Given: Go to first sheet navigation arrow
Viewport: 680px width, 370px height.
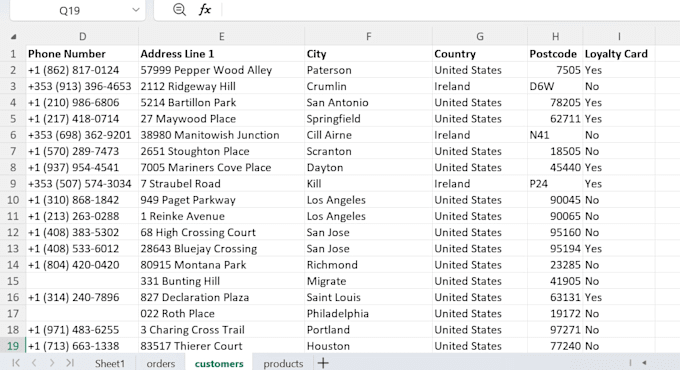Looking at the screenshot, I should pyautogui.click(x=16, y=363).
